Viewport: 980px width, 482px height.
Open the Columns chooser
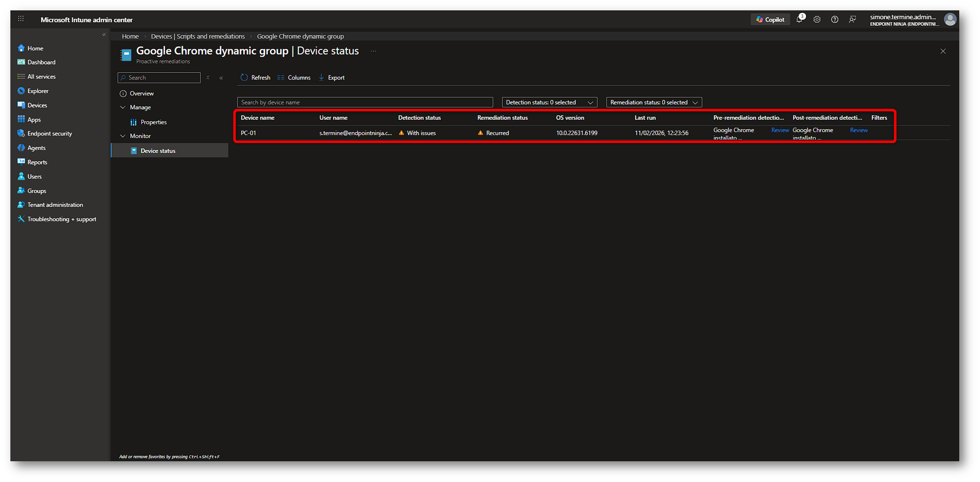click(x=294, y=78)
